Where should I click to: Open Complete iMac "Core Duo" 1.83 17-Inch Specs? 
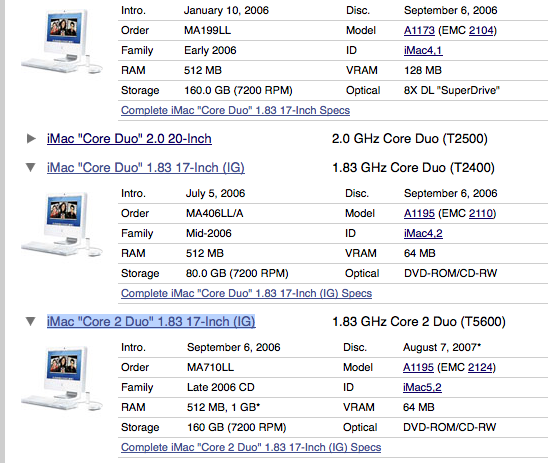(235, 110)
